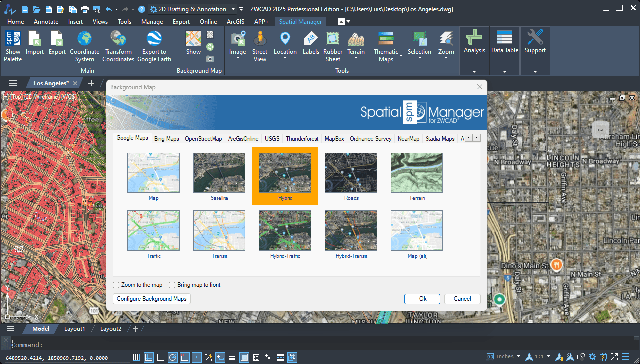
Task: Click hamburger menu left of Los Angeles tab
Action: (x=13, y=83)
